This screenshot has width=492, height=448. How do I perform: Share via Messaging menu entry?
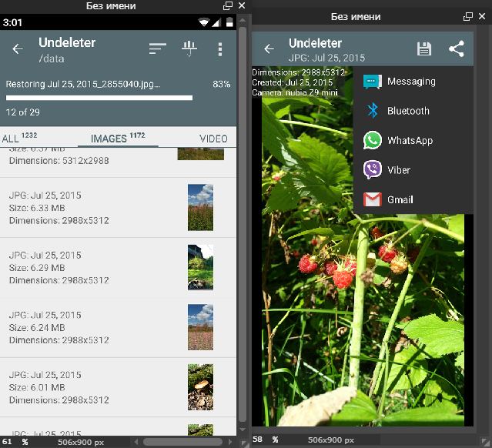point(413,82)
